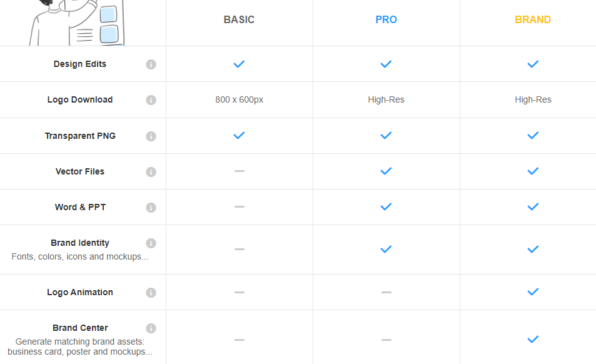Select the BASIC plan column header

[x=239, y=20]
